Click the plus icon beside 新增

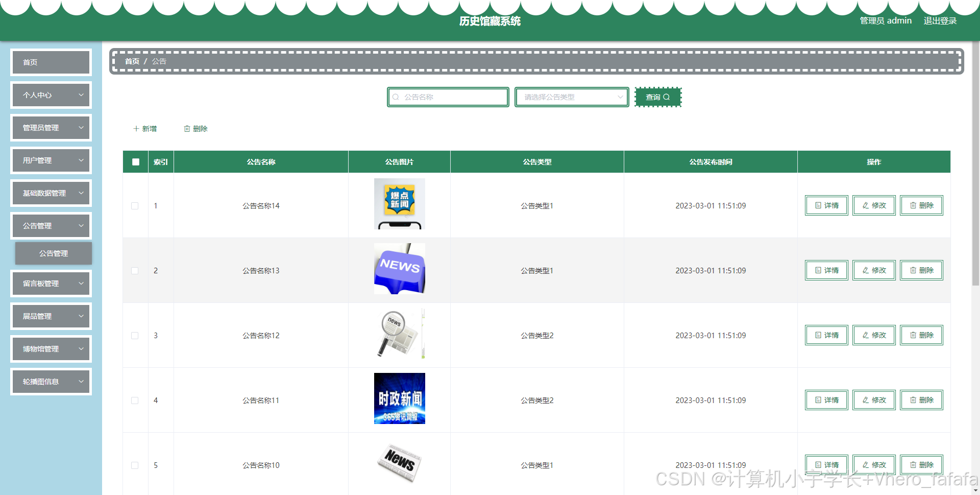coord(136,129)
